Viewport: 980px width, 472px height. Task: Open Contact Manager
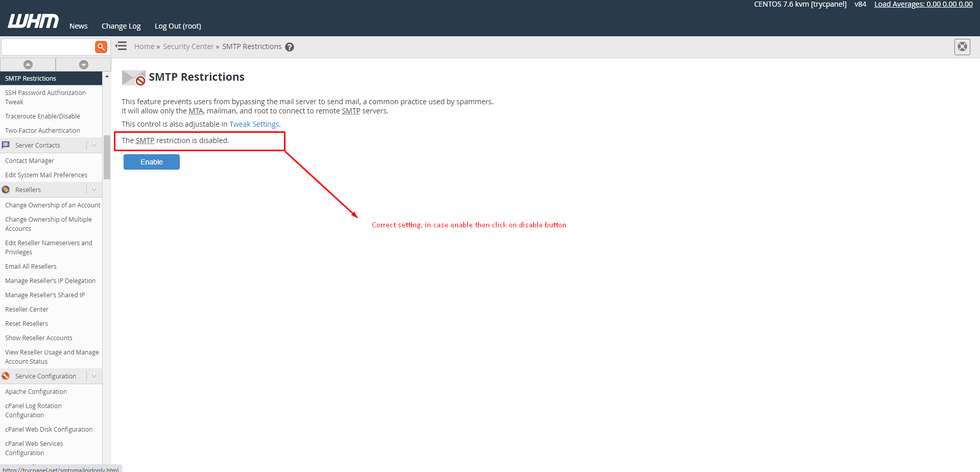(x=30, y=161)
